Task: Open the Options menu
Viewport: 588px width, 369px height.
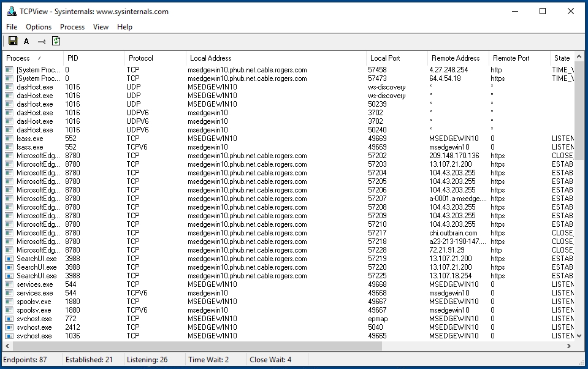Action: click(39, 27)
